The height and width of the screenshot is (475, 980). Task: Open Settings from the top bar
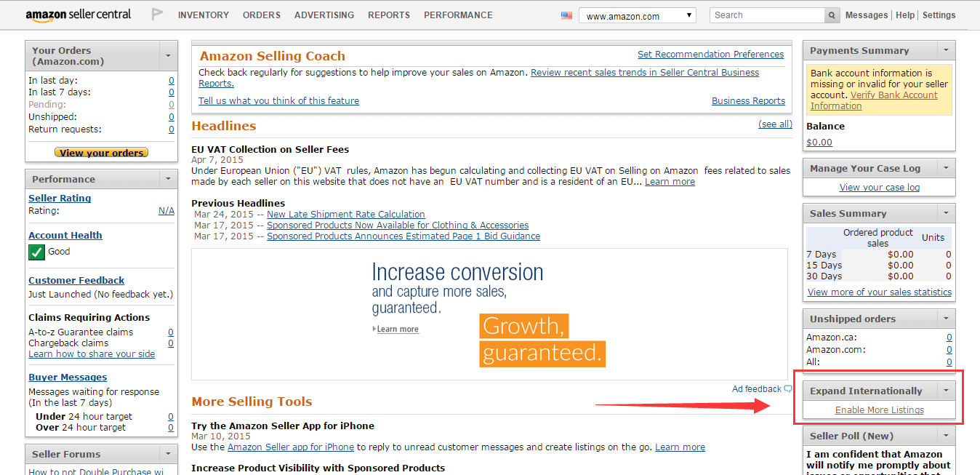pos(939,15)
